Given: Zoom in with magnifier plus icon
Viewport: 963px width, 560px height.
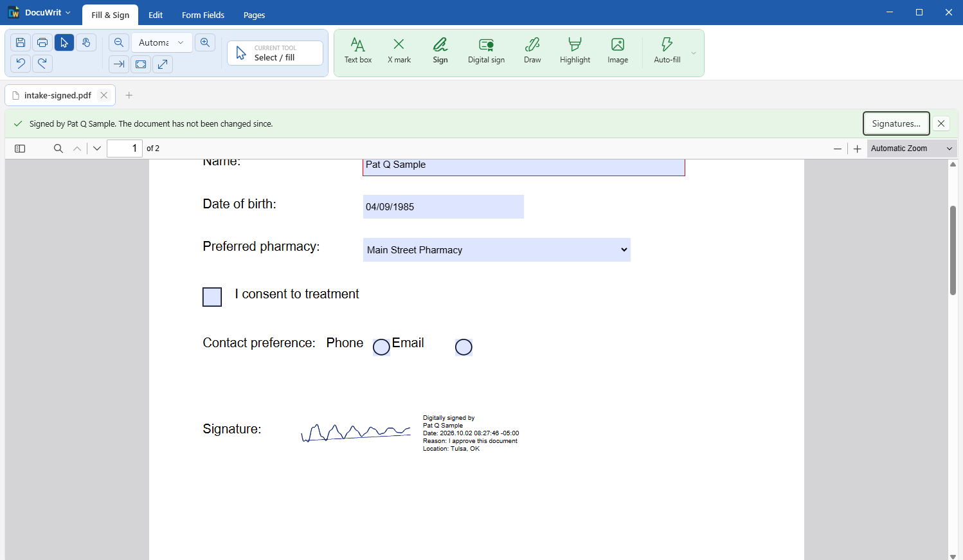Looking at the screenshot, I should click(205, 42).
